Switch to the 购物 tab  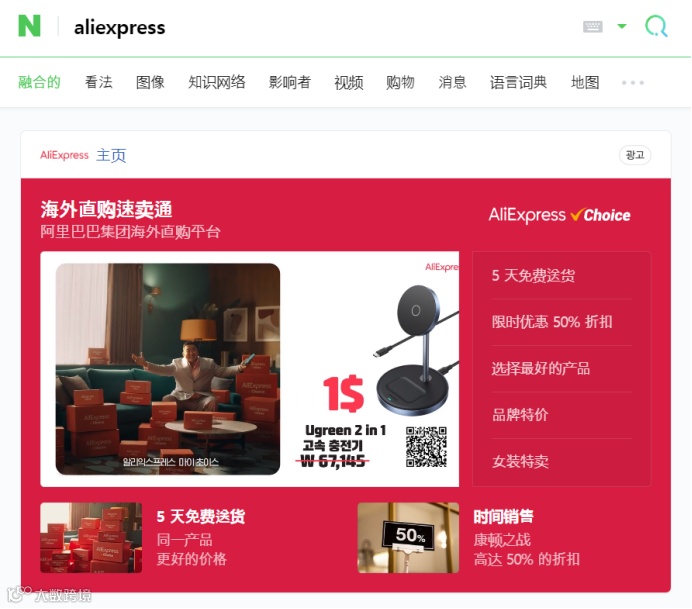(400, 82)
